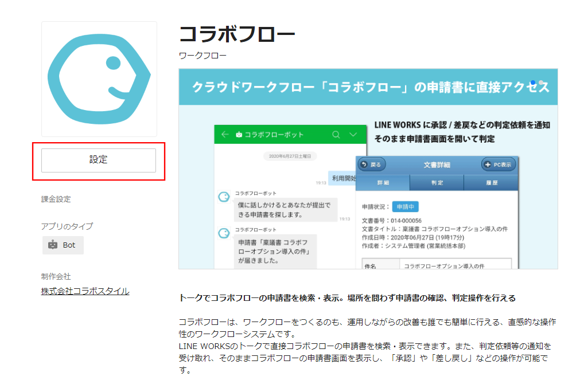Click the blue 申請中 status badge
588x388 pixels.
point(405,206)
